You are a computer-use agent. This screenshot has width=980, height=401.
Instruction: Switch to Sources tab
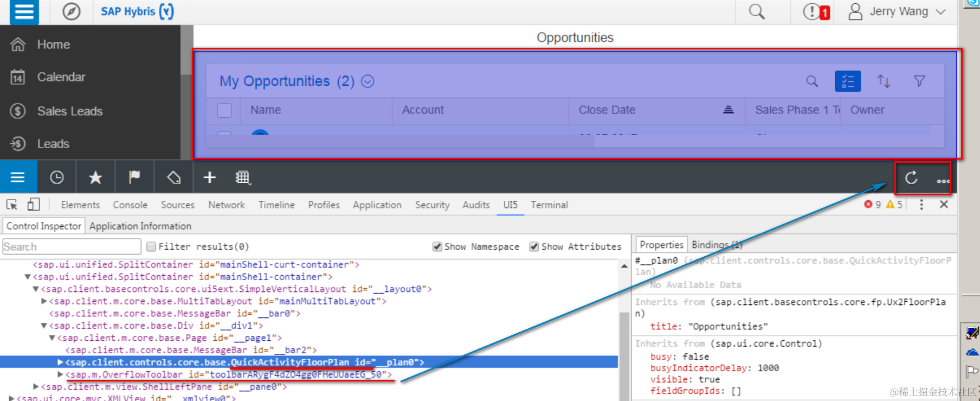coord(177,205)
